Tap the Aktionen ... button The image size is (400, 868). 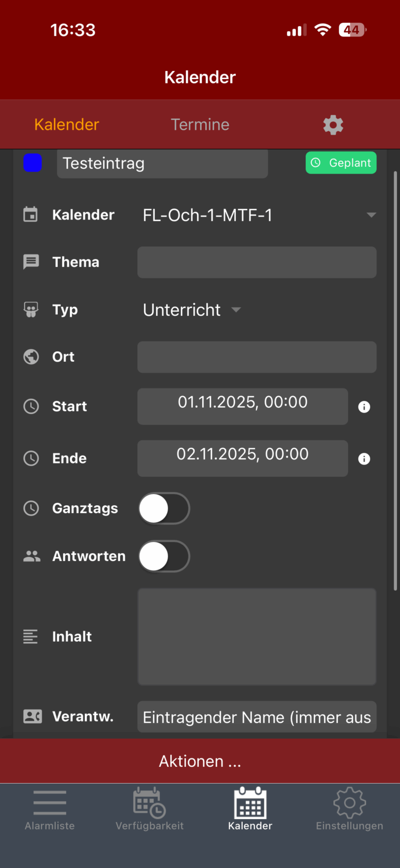coord(200,761)
